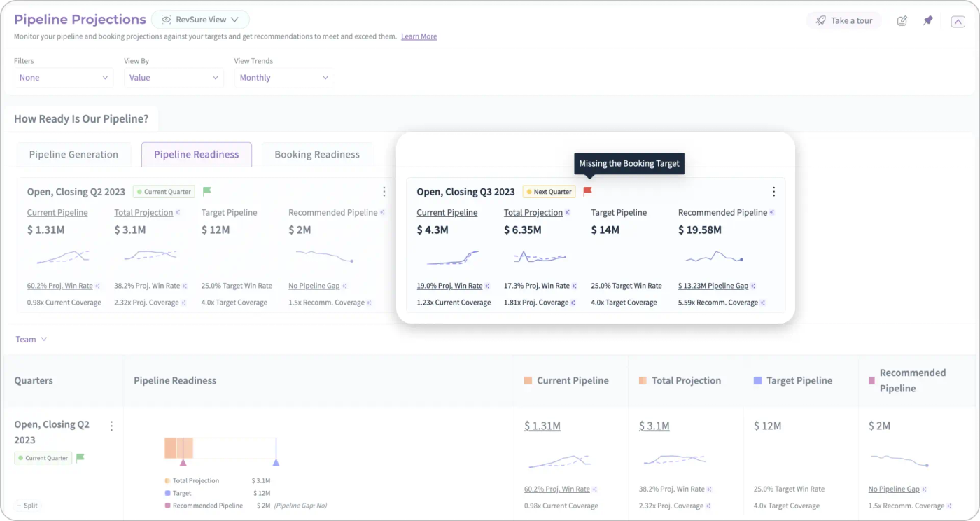Click sparkle icon next to 5.59x Recomm. Coverage
The width and height of the screenshot is (980, 521).
click(763, 303)
